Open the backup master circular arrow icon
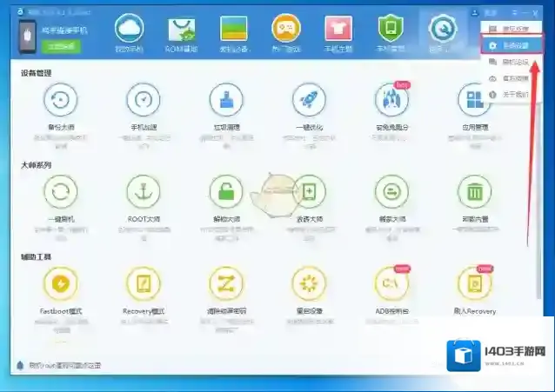Viewport: 555px width, 392px height. [61, 100]
